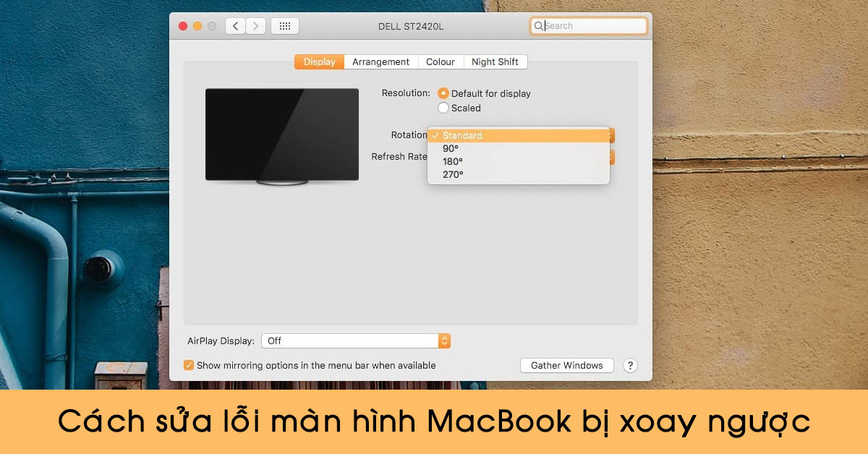Open help with the question mark button
This screenshot has height=454, width=868.
630,365
